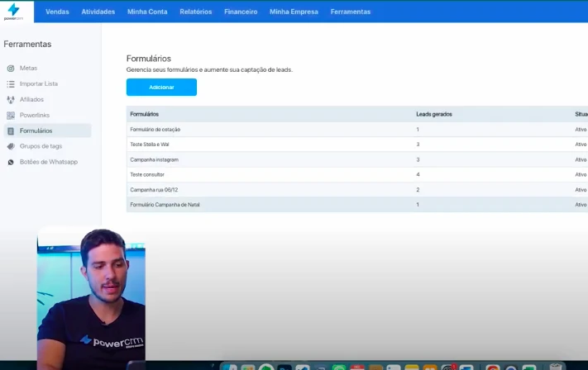Image resolution: width=588 pixels, height=370 pixels.
Task: Open Botões de Whatsapp section
Action: pyautogui.click(x=49, y=162)
